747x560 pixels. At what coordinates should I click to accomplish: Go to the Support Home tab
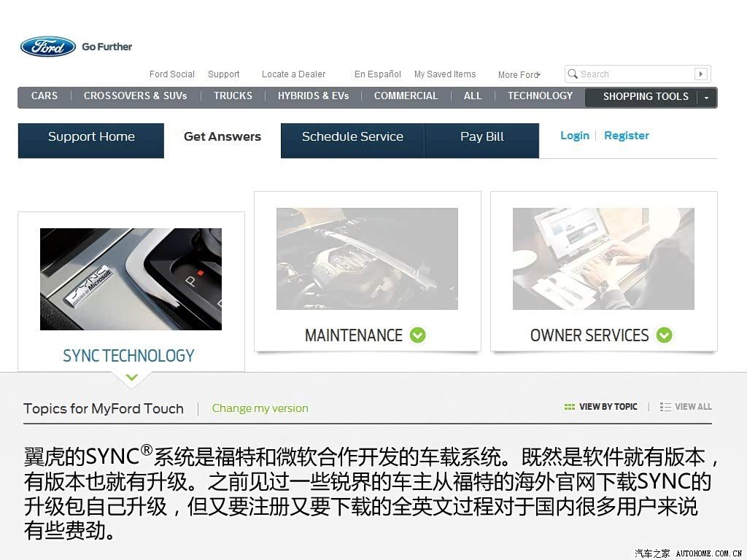pyautogui.click(x=91, y=141)
